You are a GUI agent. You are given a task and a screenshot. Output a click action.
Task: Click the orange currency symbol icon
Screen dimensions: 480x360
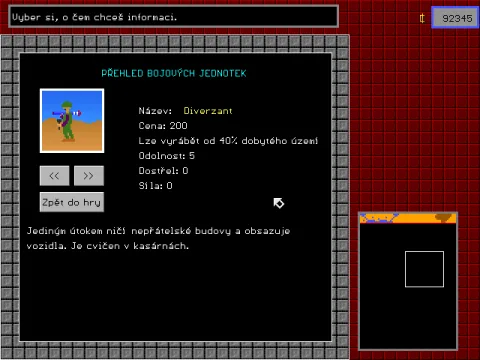pos(422,18)
